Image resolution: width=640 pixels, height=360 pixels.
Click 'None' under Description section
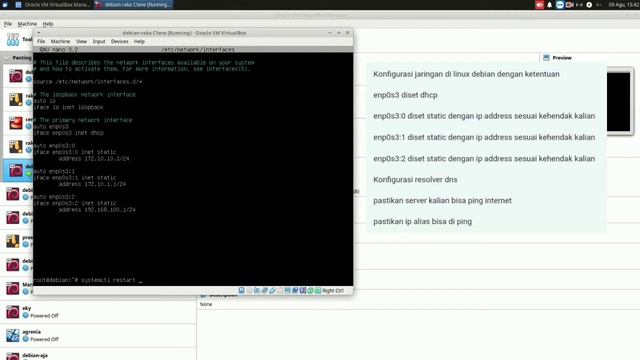click(206, 304)
